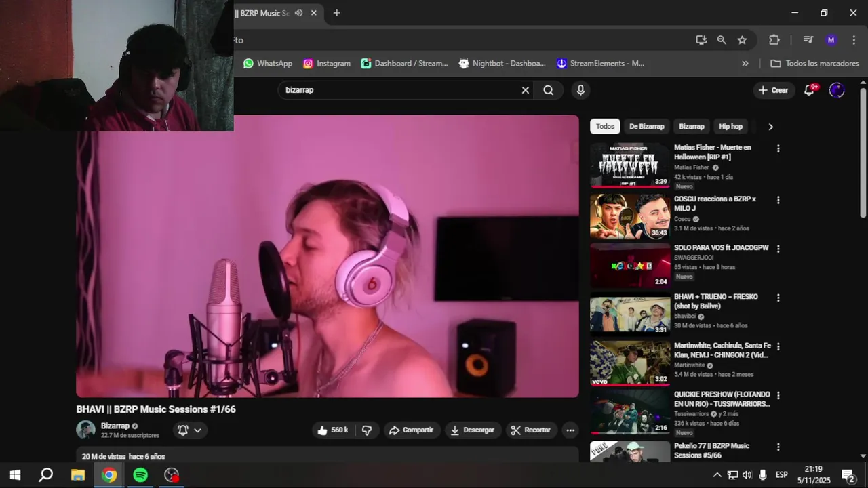Open options for SOLO PARA VOS video
868x488 pixels.
point(778,249)
